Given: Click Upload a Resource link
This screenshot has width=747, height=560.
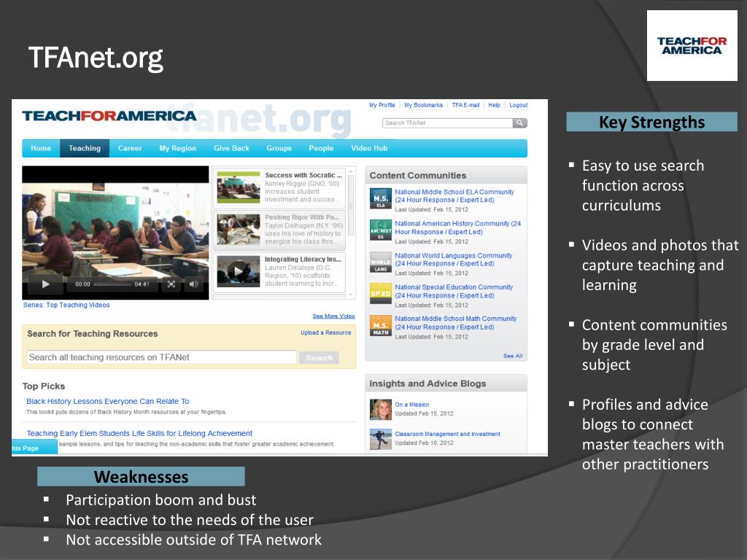Looking at the screenshot, I should (326, 332).
